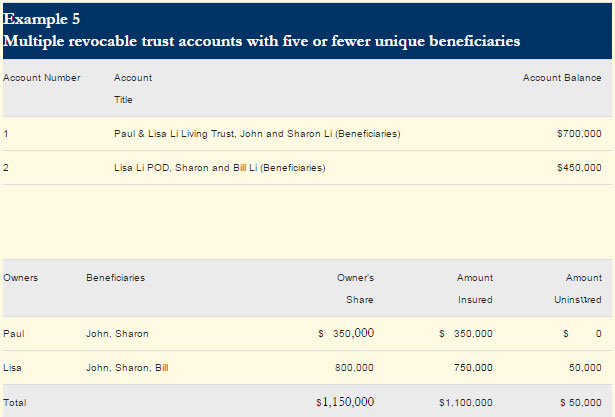Select the $1,150,000 total owner's share
Image resolution: width=615 pixels, height=417 pixels.
point(345,402)
